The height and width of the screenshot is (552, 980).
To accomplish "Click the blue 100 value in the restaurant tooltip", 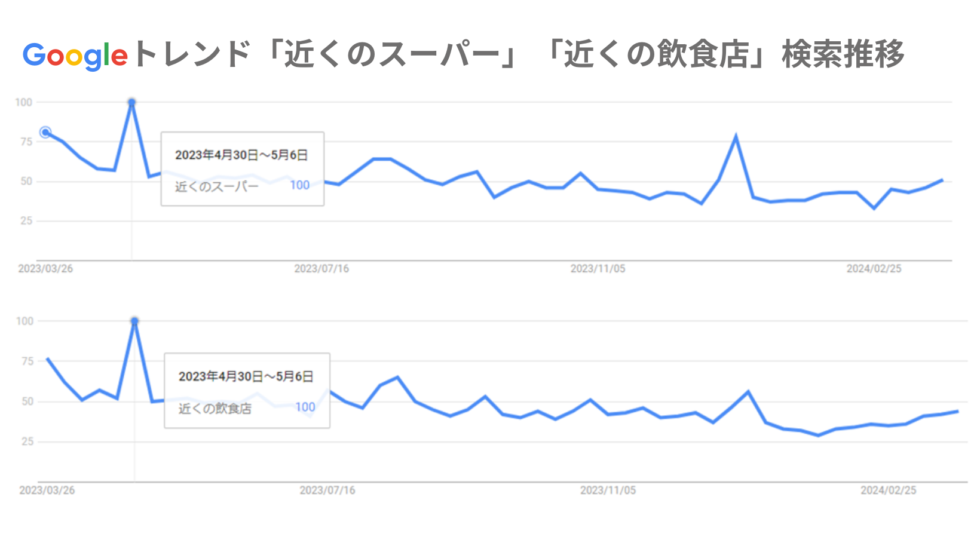I will point(305,407).
